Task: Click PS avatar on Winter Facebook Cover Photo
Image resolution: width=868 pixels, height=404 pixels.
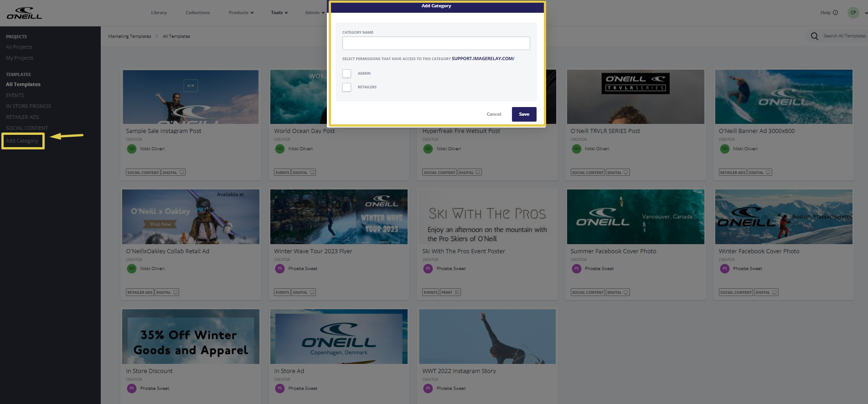Action: point(725,268)
